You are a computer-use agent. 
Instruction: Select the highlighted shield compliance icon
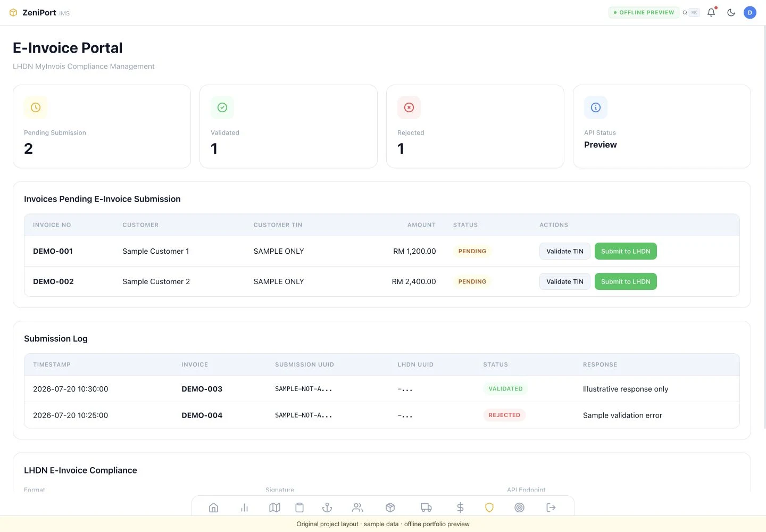(489, 508)
